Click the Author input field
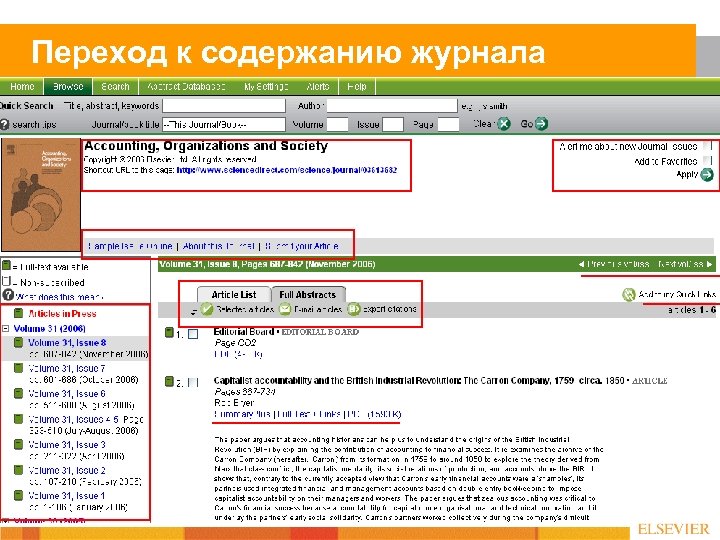The height and width of the screenshot is (540, 720). tap(392, 106)
